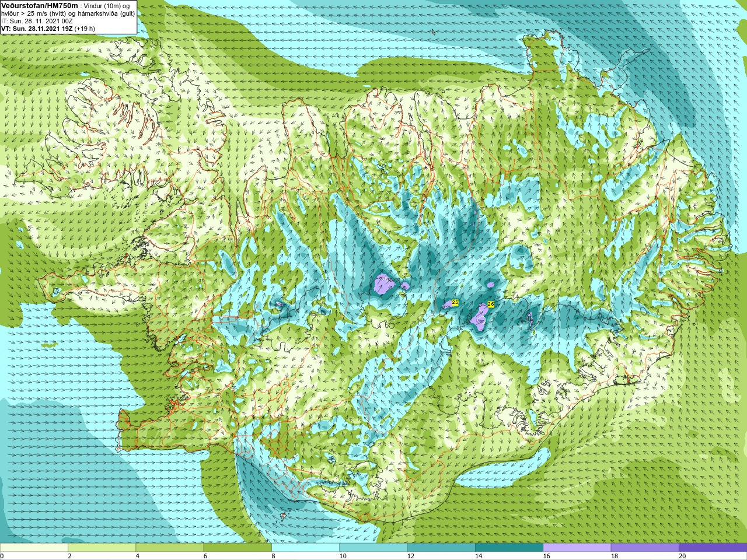Click the Veðurstofan/HM750m title text
Viewport: 747px width, 560px height.
point(40,5)
